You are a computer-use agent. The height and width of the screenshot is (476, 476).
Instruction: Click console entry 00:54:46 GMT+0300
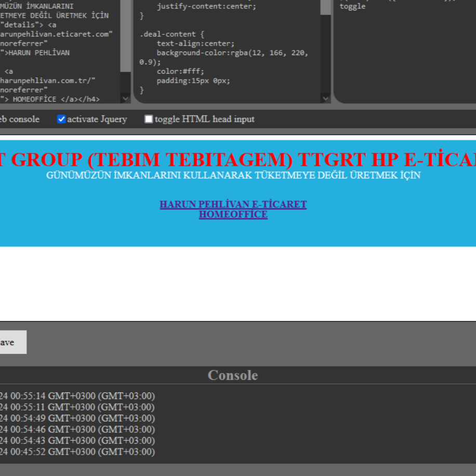click(x=77, y=429)
